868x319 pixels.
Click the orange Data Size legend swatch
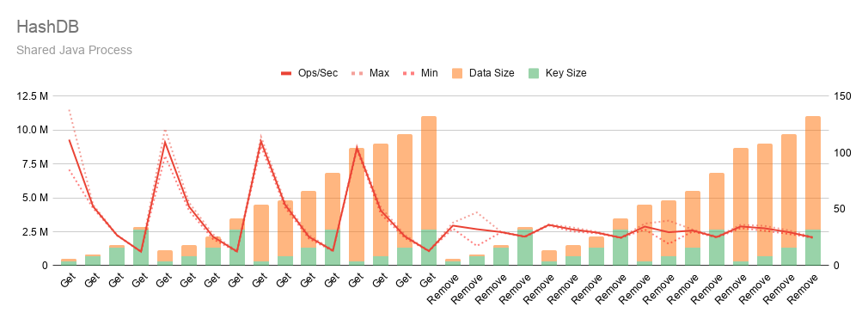[x=457, y=73]
